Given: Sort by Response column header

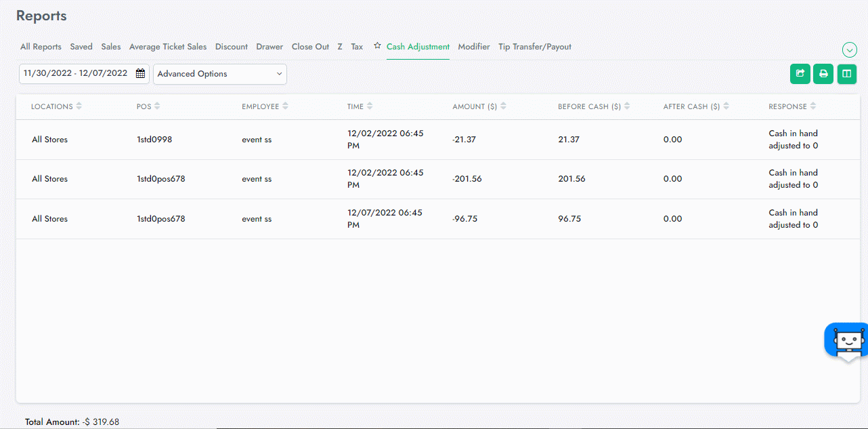Looking at the screenshot, I should [812, 106].
